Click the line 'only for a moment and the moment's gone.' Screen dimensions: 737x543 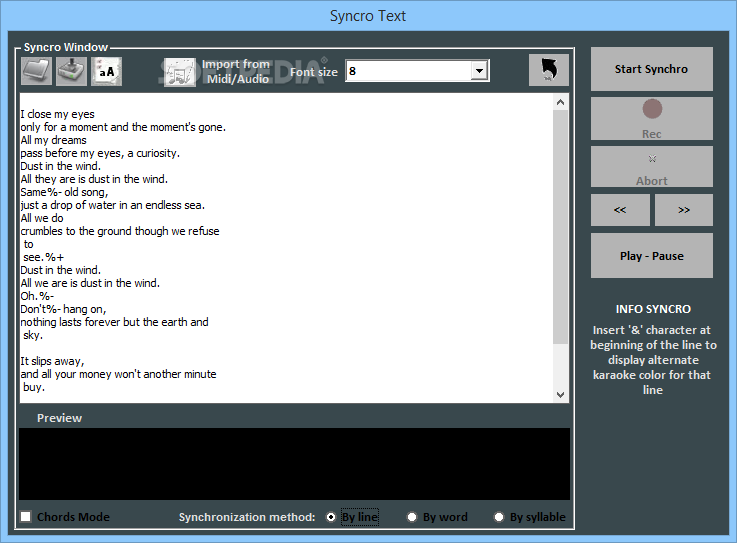click(123, 127)
